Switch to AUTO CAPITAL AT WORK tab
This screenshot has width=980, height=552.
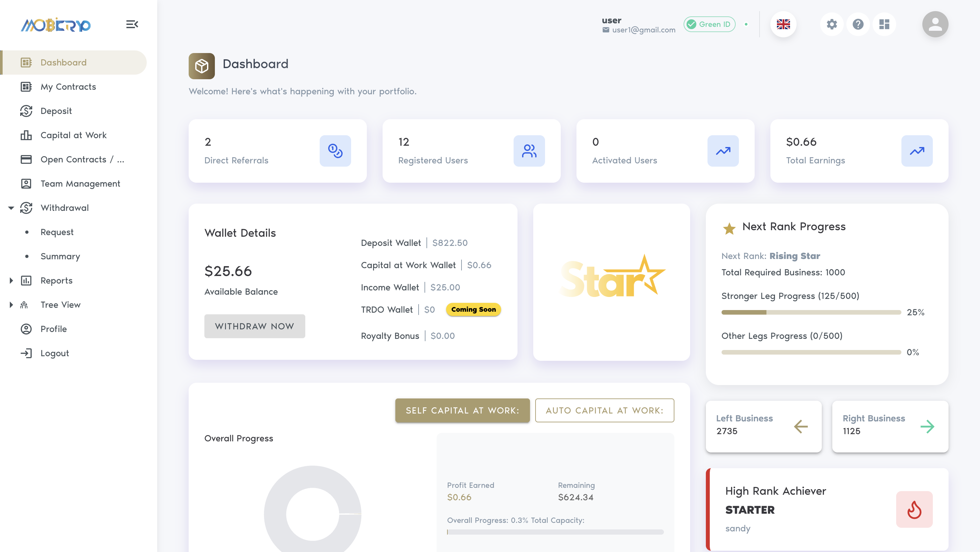point(605,411)
